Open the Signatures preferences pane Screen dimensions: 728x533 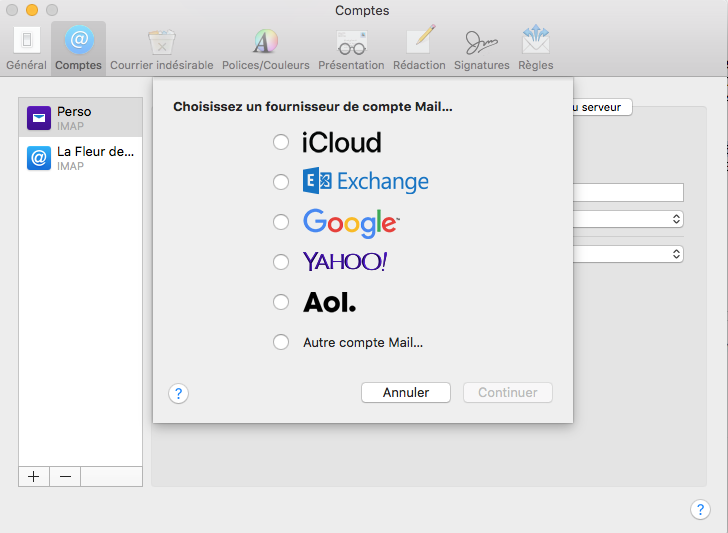click(x=481, y=48)
